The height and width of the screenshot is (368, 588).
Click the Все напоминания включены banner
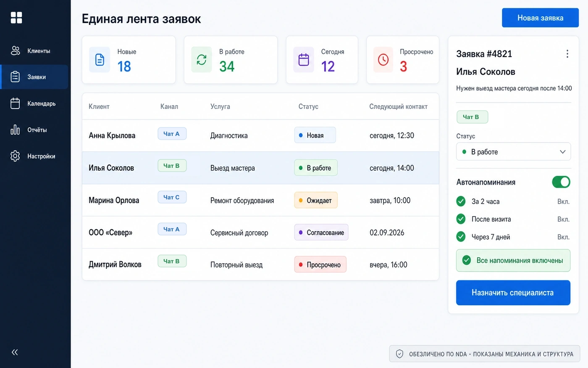pyautogui.click(x=513, y=260)
